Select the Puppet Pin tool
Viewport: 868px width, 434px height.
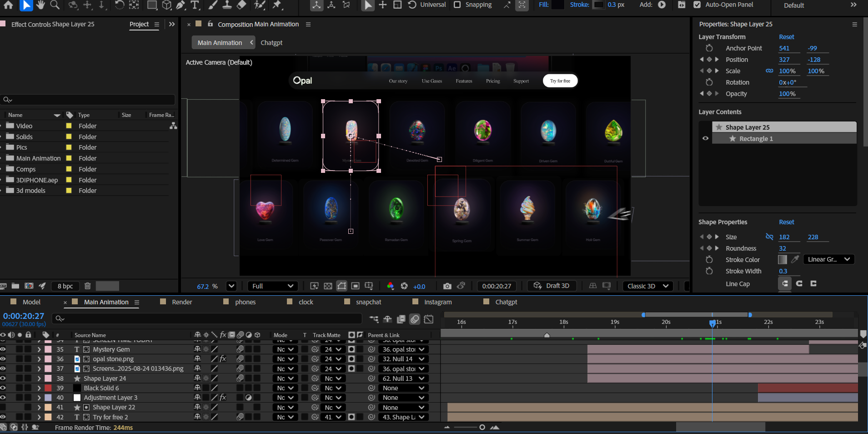(277, 5)
